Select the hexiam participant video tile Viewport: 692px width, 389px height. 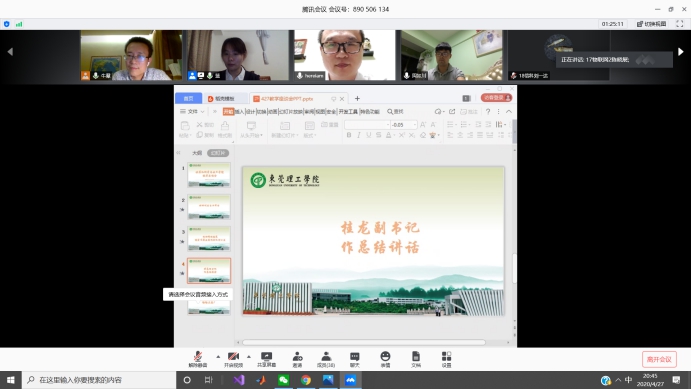[x=345, y=55]
